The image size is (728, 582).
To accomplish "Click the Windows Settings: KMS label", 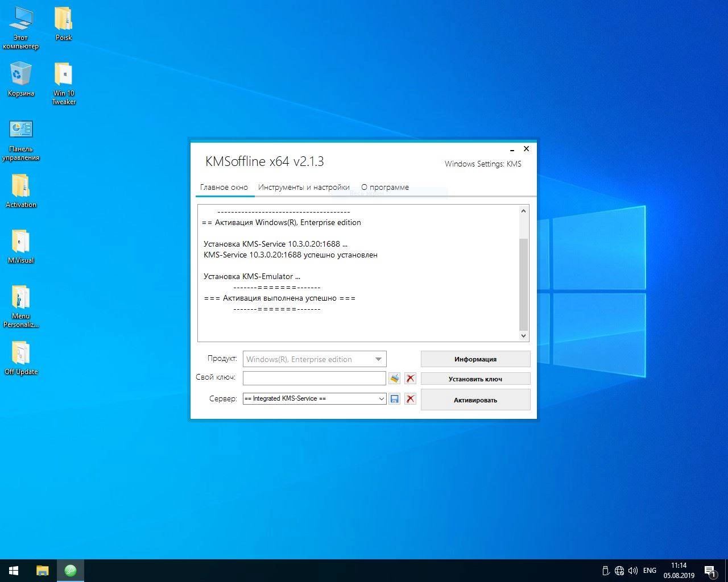I will (483, 164).
